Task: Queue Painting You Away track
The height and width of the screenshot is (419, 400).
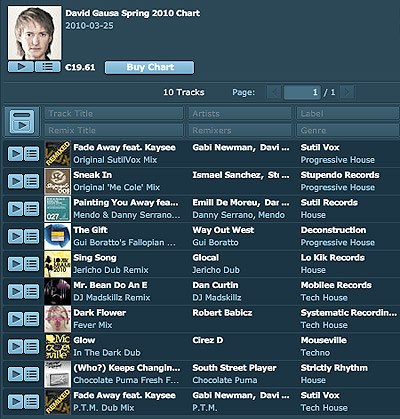Action: coord(32,209)
